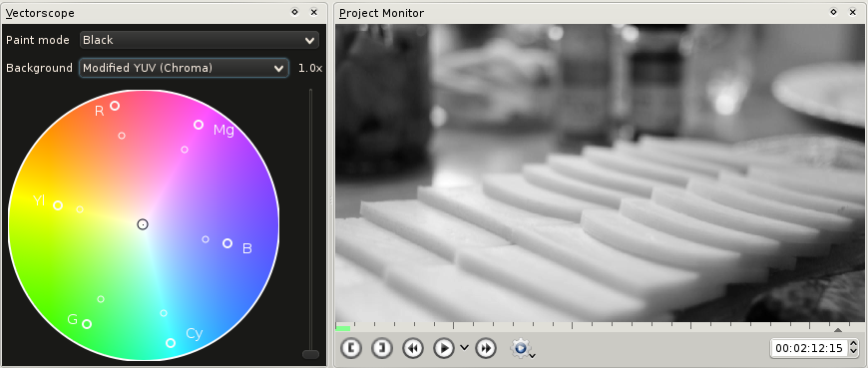
Task: Click the Paint mode label
Action: [x=38, y=40]
